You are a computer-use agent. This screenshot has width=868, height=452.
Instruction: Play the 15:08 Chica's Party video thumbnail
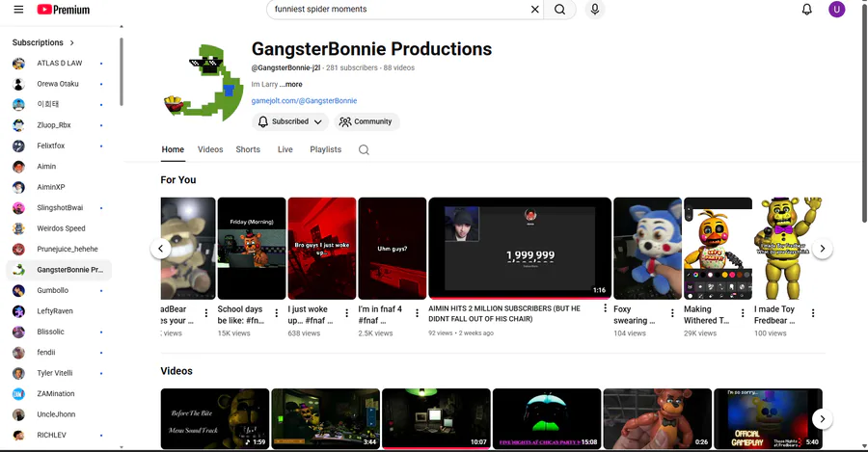coord(547,418)
